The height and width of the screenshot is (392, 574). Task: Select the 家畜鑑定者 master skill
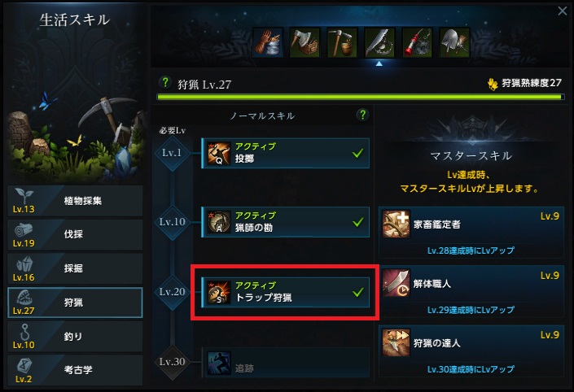click(471, 233)
